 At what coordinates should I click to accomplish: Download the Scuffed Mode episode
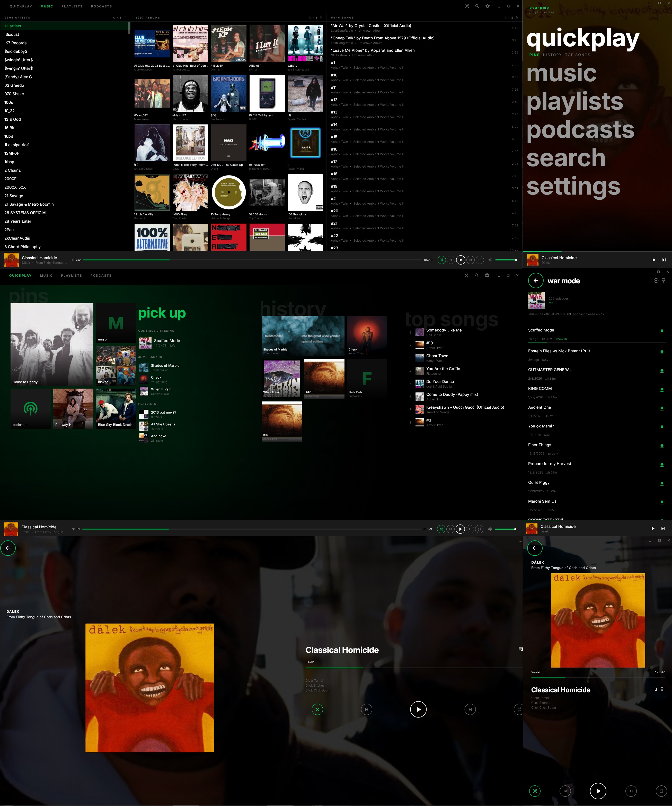click(662, 331)
